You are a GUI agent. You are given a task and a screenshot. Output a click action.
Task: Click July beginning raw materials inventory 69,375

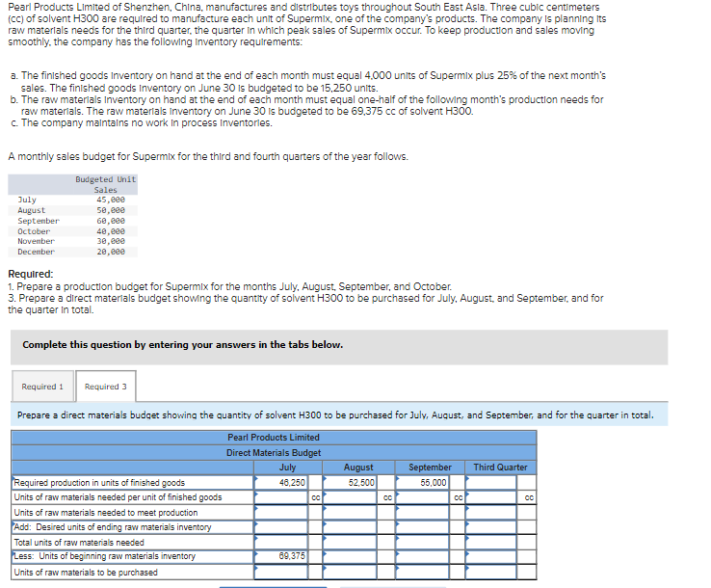click(x=280, y=556)
